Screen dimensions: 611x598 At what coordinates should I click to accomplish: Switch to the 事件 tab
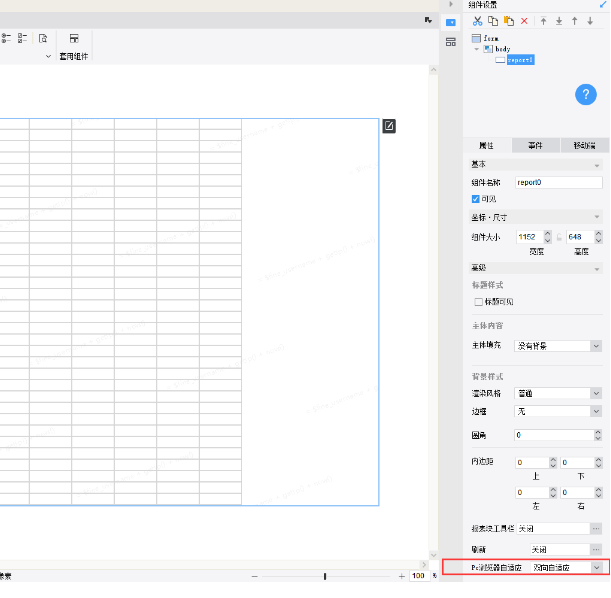535,145
